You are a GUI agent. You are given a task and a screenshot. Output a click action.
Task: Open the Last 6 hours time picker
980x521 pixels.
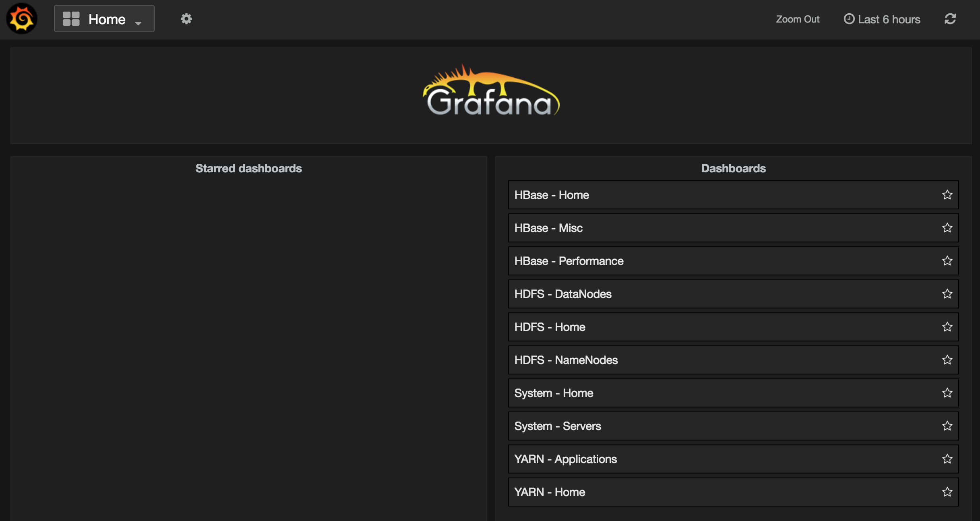pyautogui.click(x=882, y=19)
